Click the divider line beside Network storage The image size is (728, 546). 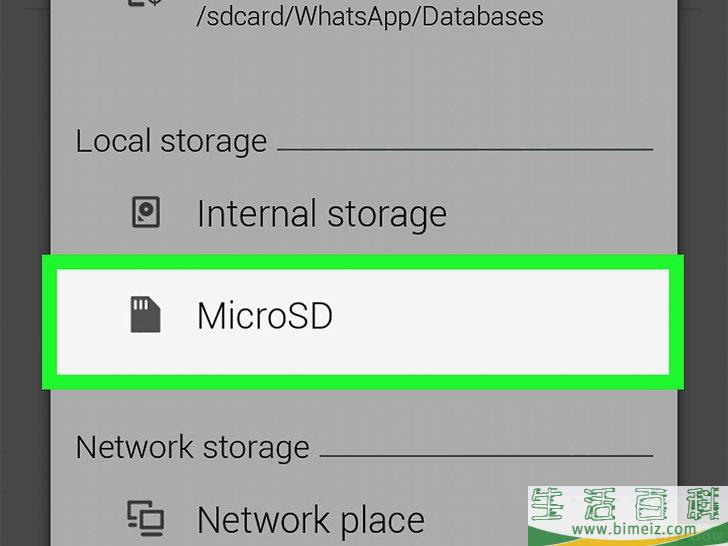click(x=486, y=455)
